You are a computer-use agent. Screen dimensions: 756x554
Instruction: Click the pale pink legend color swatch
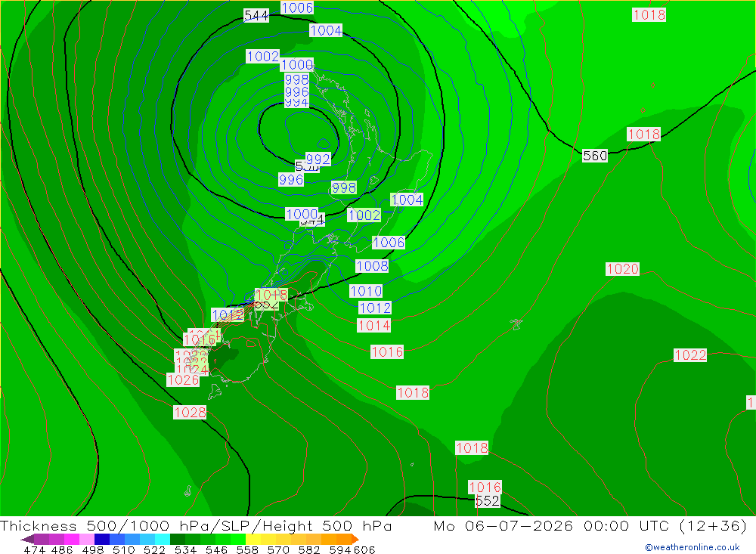point(87,539)
